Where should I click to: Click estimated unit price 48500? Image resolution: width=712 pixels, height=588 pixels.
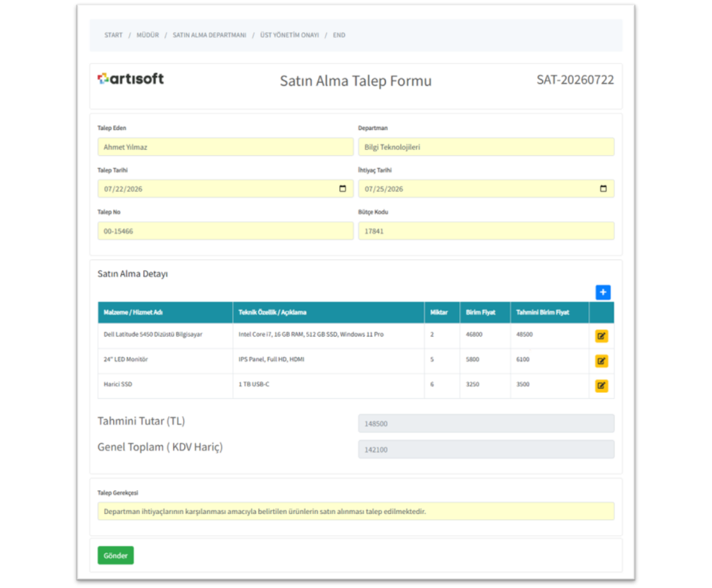(x=525, y=334)
